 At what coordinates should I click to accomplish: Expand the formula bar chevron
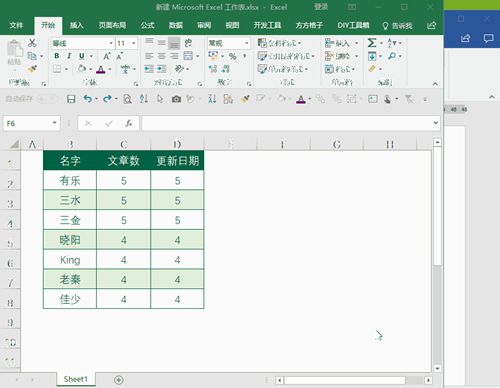tap(436, 123)
